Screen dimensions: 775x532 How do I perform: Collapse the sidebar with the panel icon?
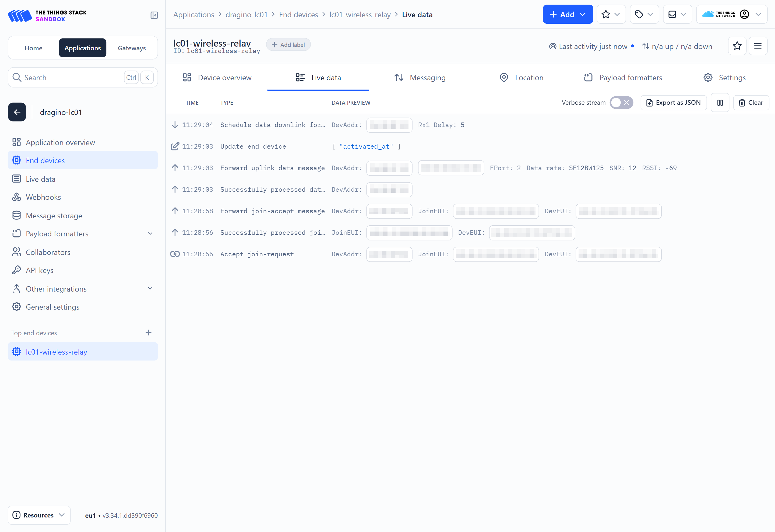coord(154,15)
